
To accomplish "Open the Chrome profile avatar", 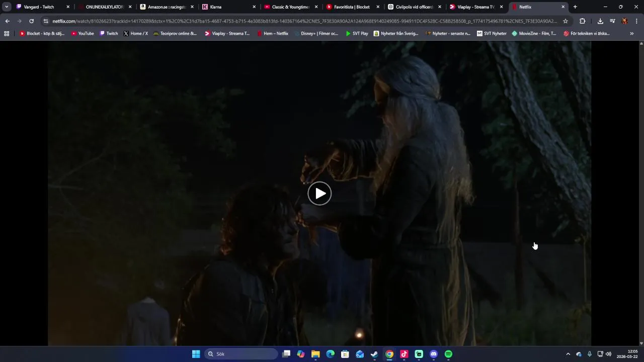I will [x=624, y=21].
